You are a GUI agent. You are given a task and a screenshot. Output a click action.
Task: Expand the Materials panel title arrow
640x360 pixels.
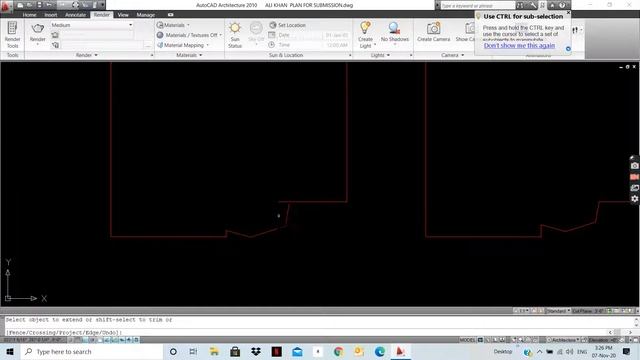[x=200, y=55]
